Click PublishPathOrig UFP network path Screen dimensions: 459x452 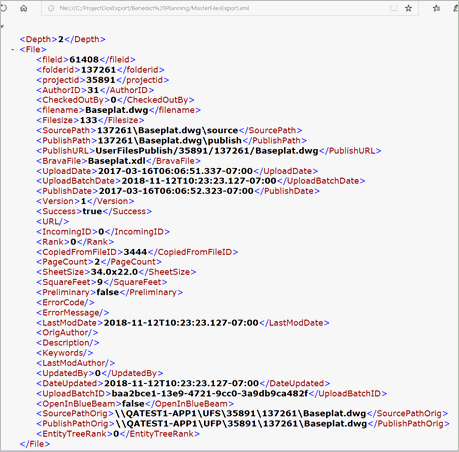point(242,424)
